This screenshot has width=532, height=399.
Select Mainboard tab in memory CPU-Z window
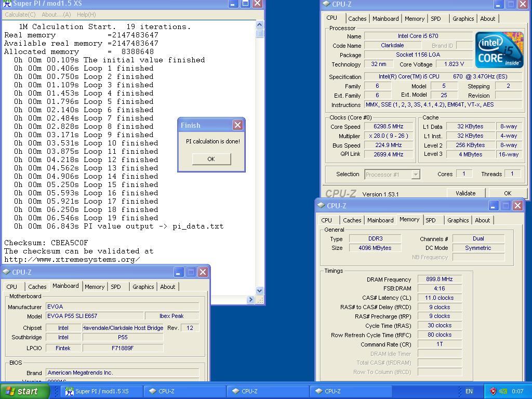pyautogui.click(x=380, y=220)
